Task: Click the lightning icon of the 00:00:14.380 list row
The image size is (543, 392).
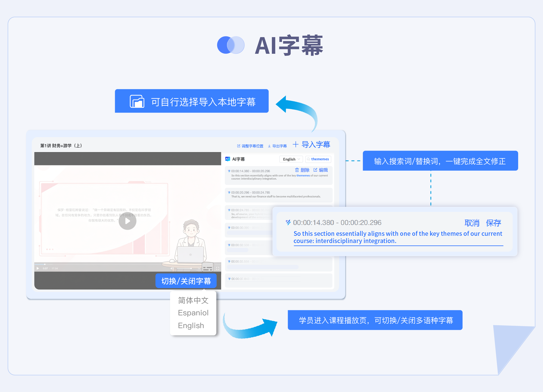Action: coord(229,171)
